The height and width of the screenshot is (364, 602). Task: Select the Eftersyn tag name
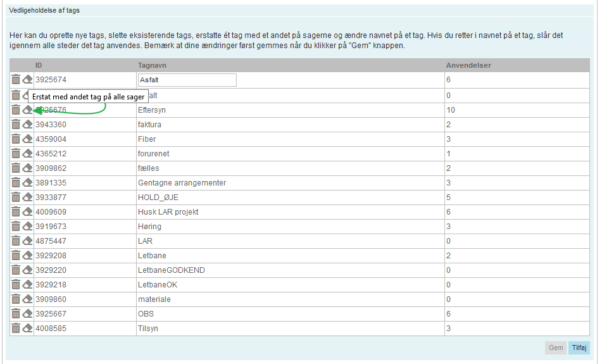point(151,110)
